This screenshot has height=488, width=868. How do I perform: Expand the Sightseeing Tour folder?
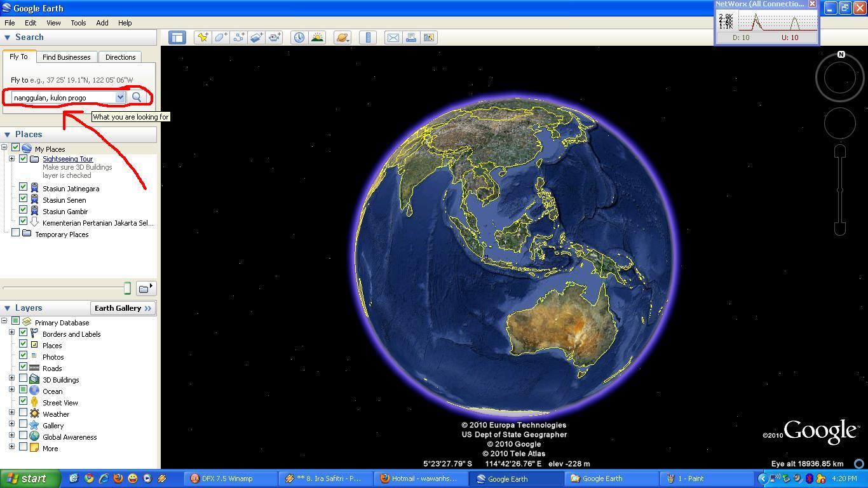(x=11, y=159)
